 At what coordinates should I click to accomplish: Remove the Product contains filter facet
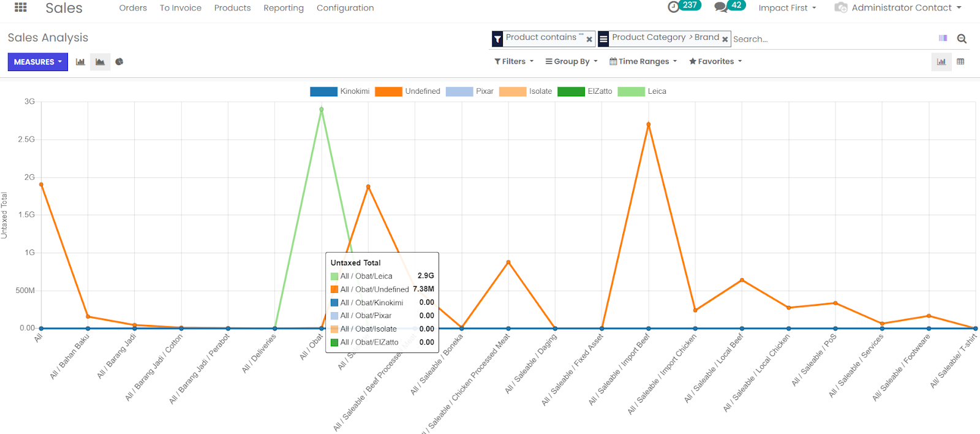pos(589,39)
